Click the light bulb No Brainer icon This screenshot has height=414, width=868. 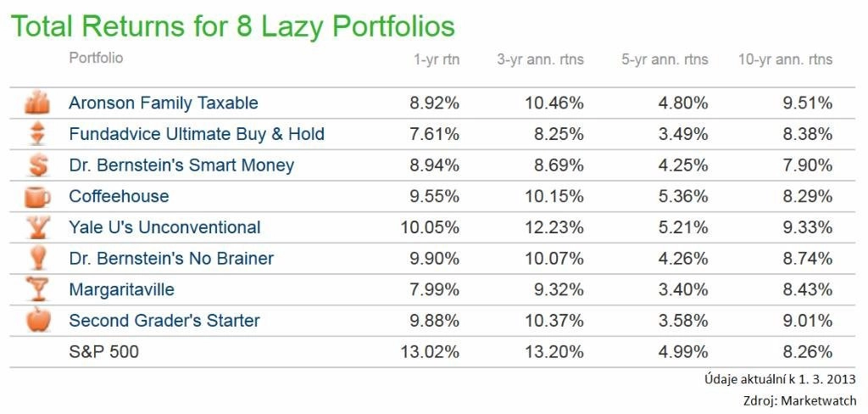(37, 258)
